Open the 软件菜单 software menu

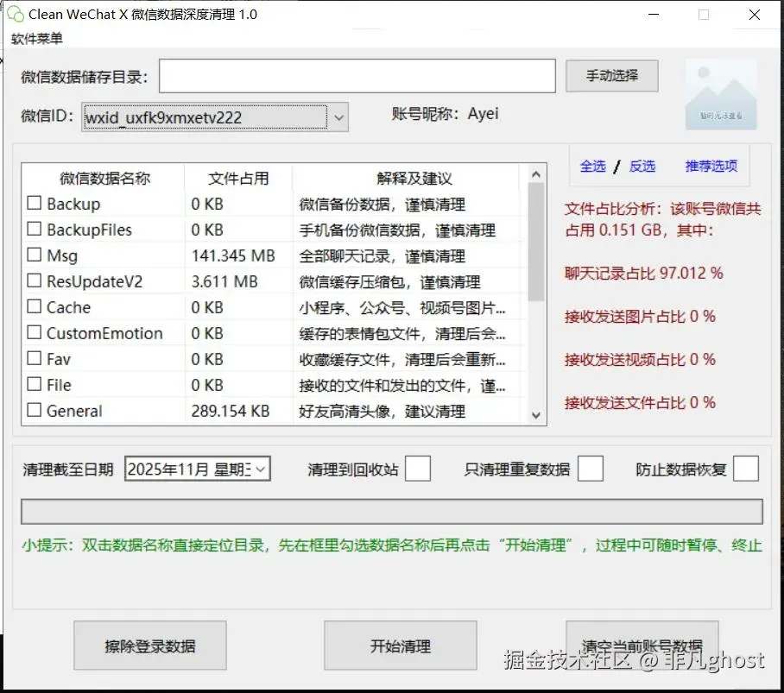point(37,38)
